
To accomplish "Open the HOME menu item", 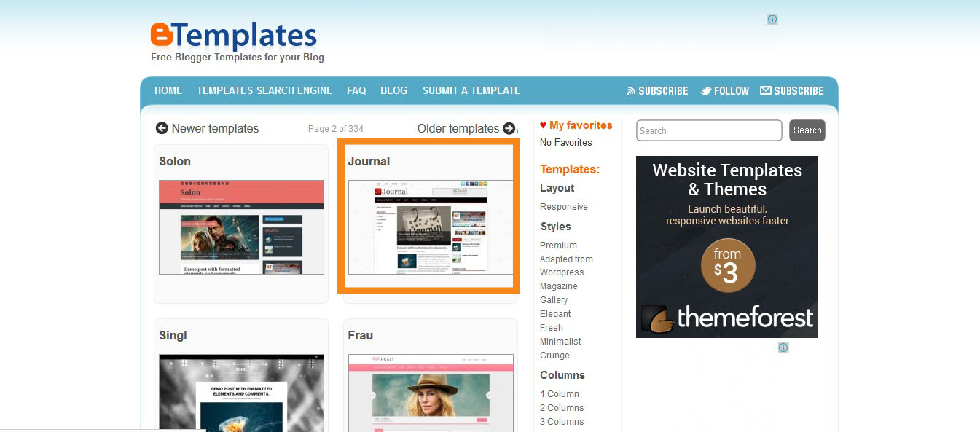I will (x=168, y=90).
